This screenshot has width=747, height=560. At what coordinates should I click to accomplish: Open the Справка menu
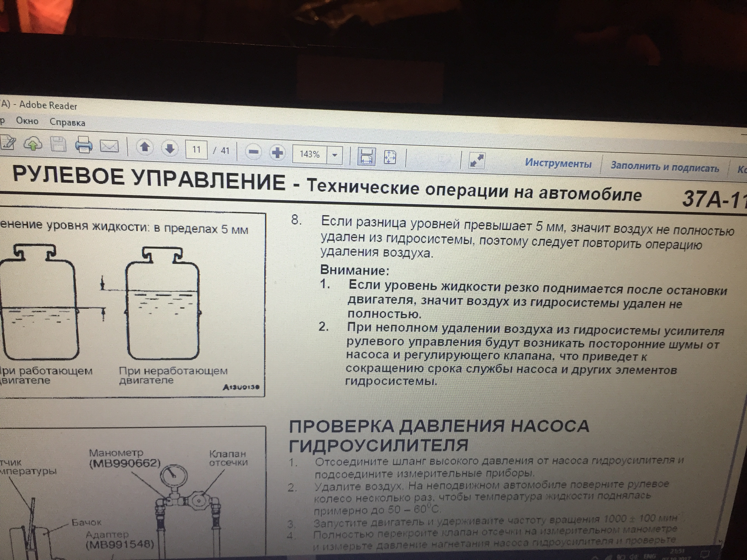click(67, 122)
